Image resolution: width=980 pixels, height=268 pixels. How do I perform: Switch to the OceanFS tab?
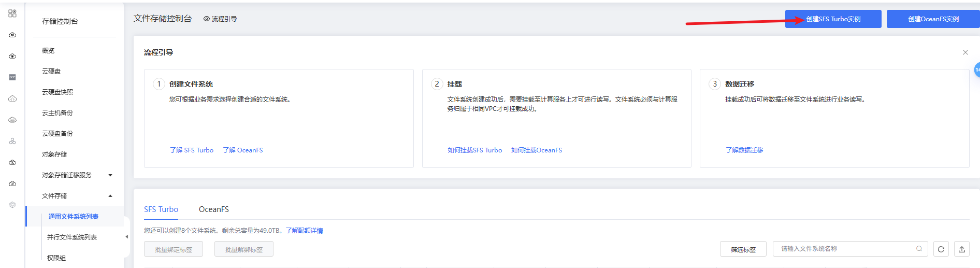point(214,209)
